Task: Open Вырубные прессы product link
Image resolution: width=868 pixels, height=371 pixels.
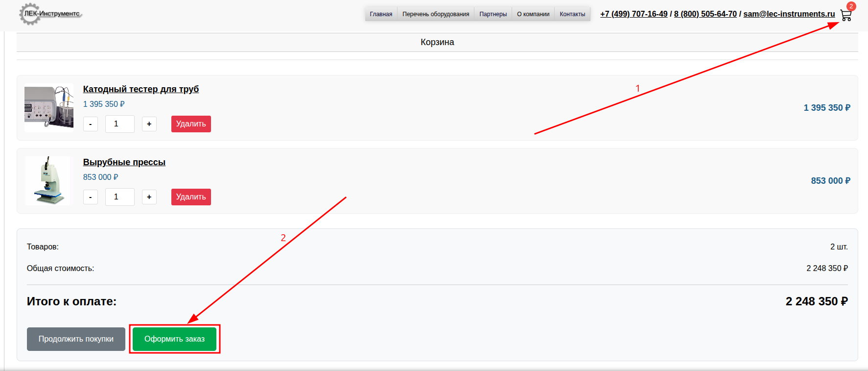Action: click(x=124, y=162)
